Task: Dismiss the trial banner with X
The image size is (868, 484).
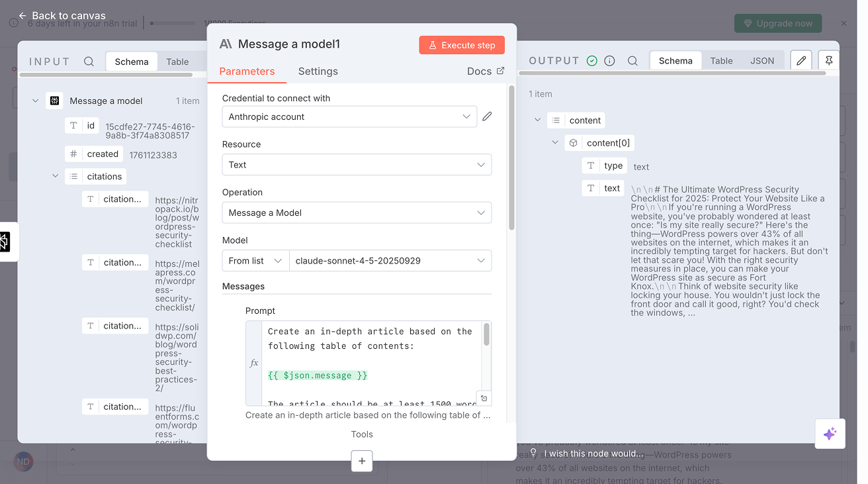Action: [x=844, y=23]
